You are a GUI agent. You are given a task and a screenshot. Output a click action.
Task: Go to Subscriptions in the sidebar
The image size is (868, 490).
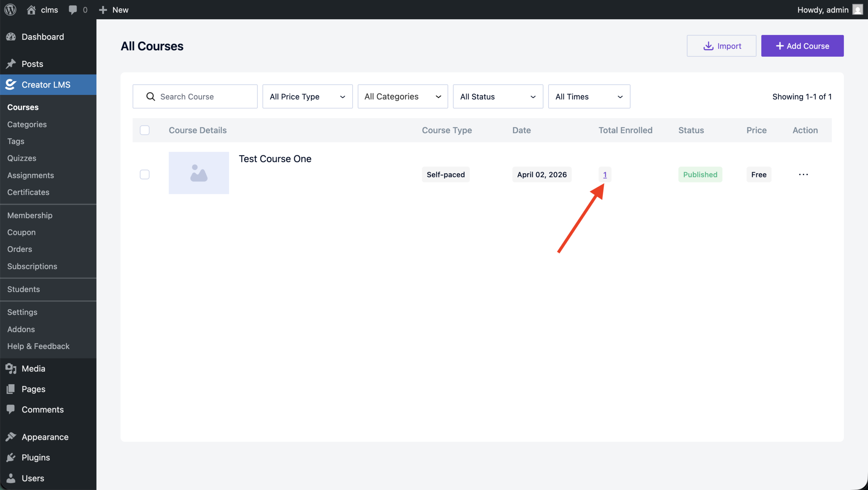point(32,266)
